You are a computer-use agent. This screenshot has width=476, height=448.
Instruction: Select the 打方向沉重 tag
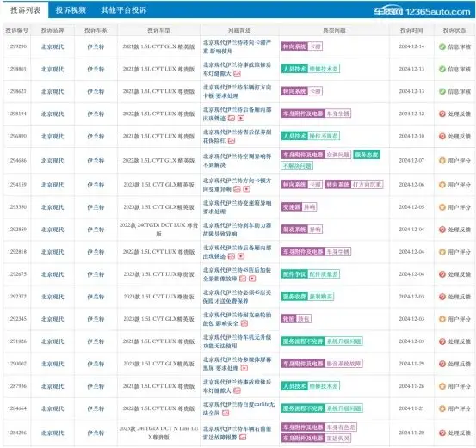click(x=367, y=185)
